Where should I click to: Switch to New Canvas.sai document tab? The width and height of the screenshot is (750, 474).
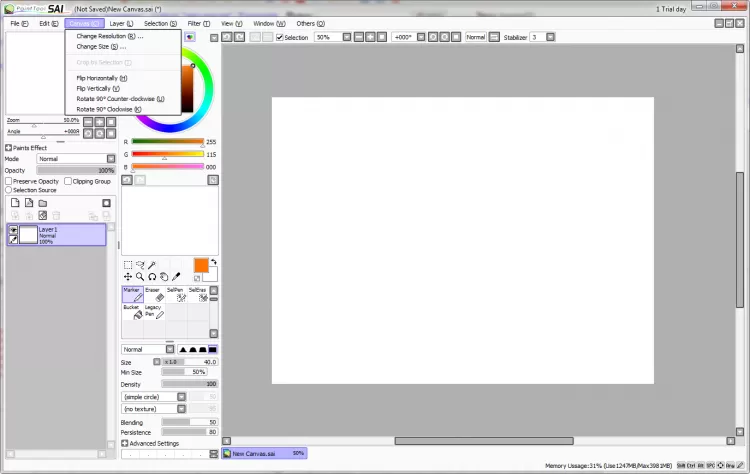point(264,453)
